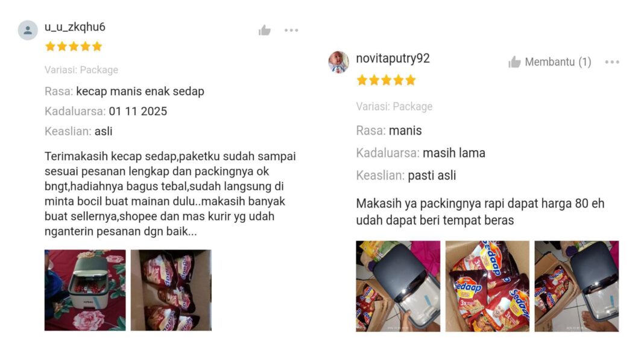Click the Membantu (1) helpful button
644x362 pixels.
tap(549, 62)
